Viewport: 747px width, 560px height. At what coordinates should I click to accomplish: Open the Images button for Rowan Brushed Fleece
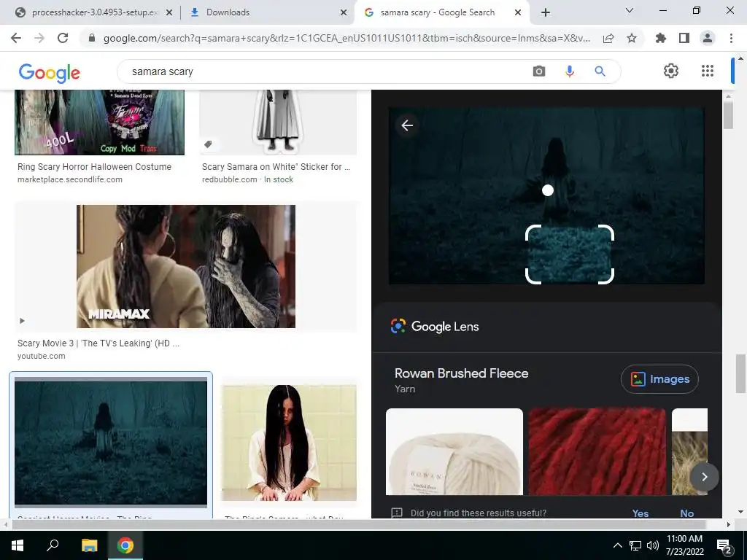point(659,379)
